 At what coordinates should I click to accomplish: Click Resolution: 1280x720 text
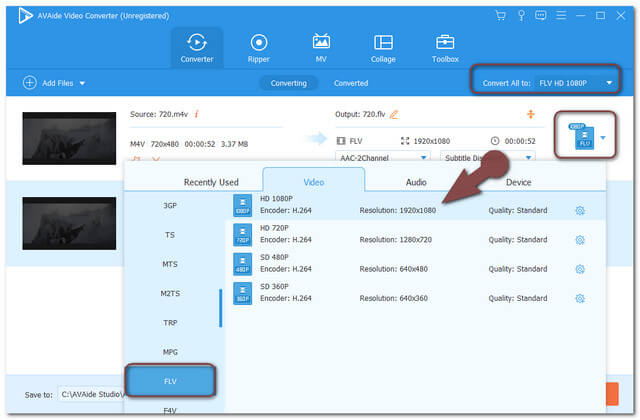click(396, 240)
